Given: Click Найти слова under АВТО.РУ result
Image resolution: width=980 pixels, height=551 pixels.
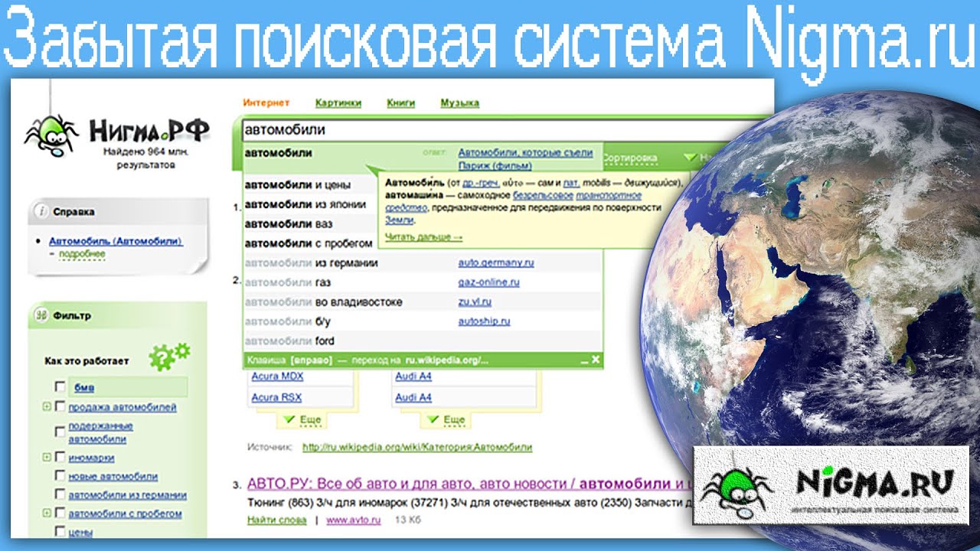Looking at the screenshot, I should pos(276,520).
